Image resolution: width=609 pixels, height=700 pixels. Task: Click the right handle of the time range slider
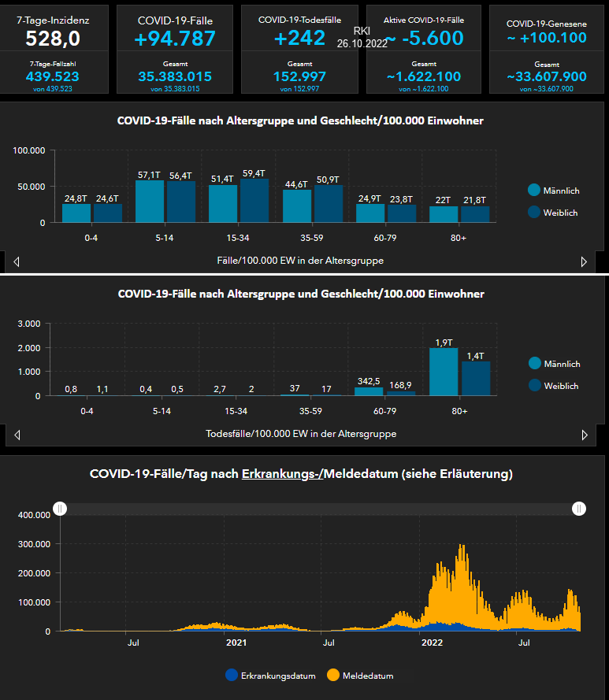click(579, 509)
